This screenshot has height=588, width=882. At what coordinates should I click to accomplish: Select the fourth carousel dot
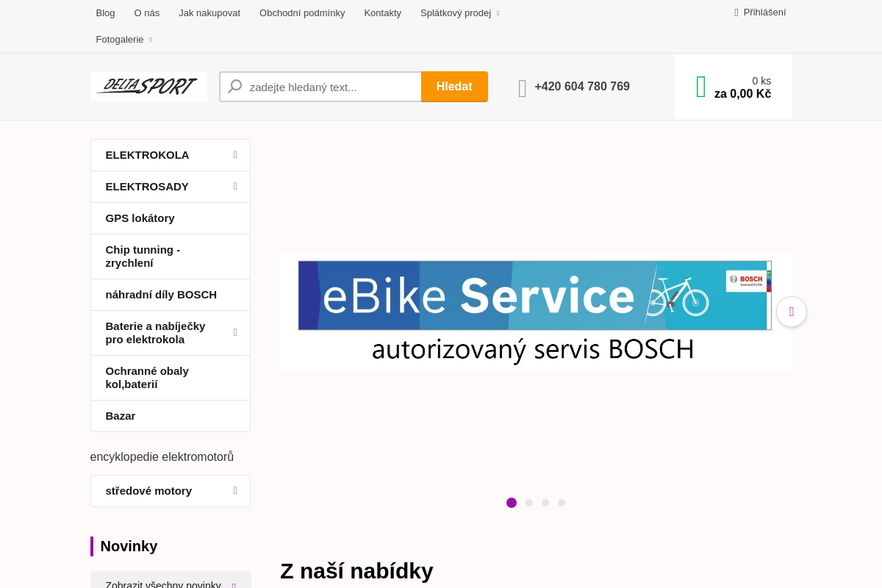[562, 503]
